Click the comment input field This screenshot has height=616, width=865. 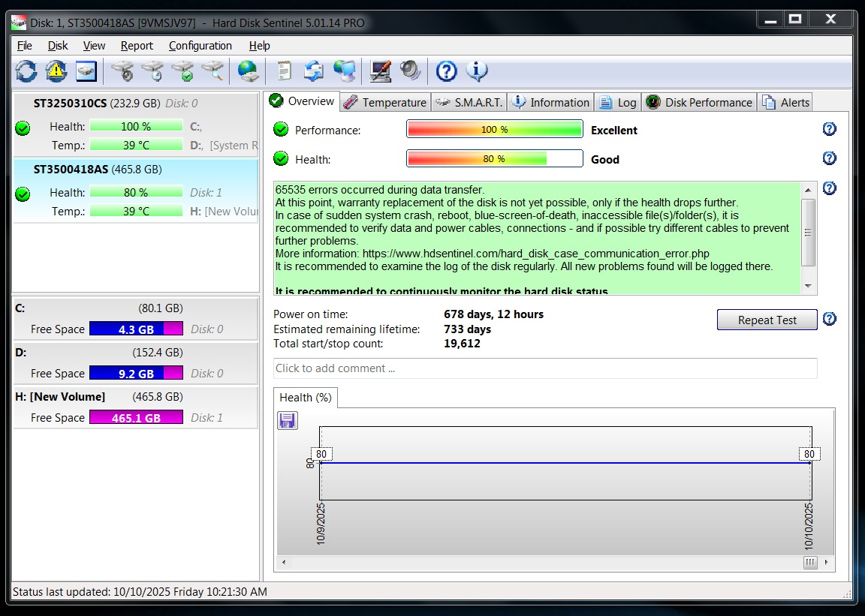tap(545, 368)
